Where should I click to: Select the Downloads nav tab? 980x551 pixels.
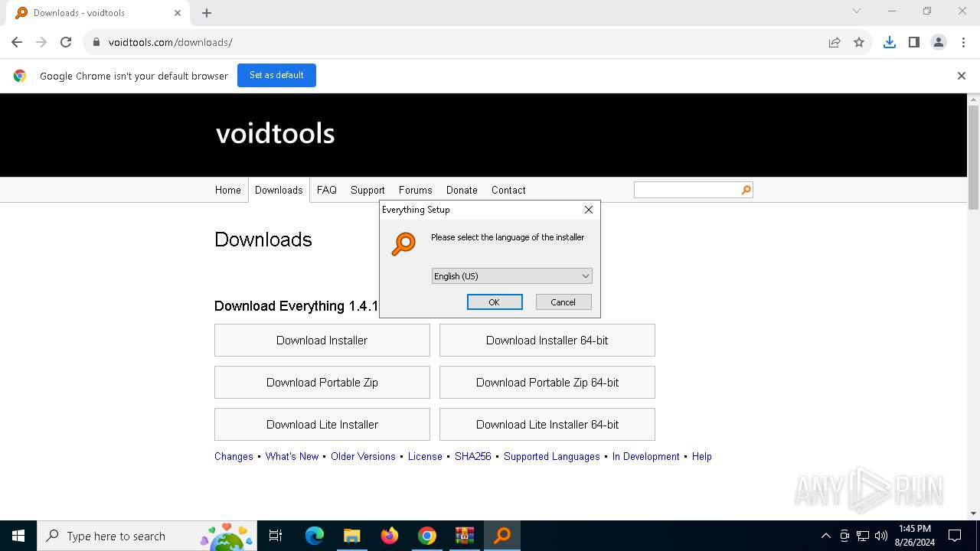[x=279, y=190]
